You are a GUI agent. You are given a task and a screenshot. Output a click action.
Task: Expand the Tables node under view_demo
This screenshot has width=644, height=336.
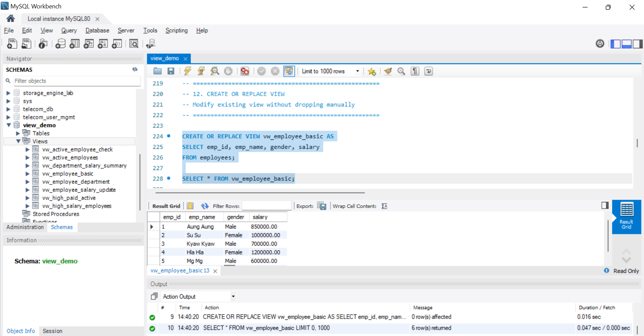point(18,133)
